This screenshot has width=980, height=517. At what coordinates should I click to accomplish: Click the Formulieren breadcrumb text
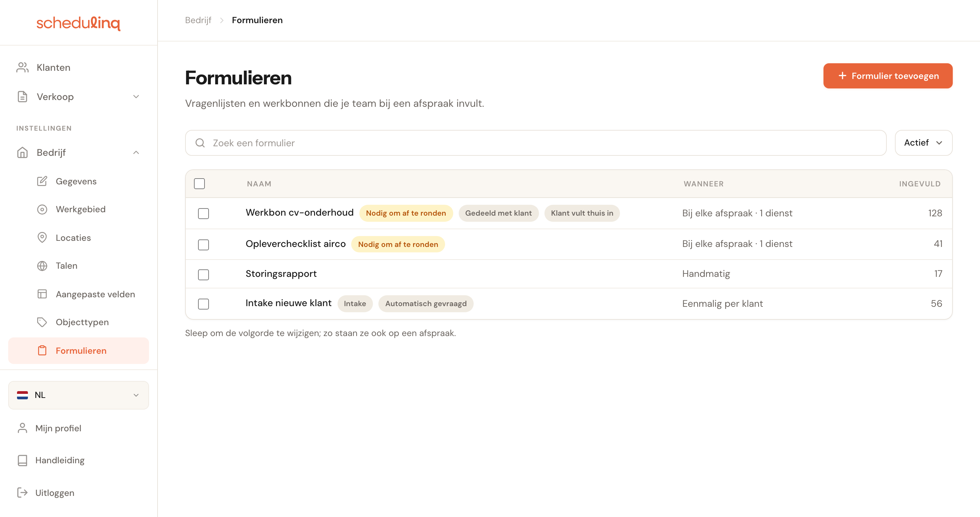click(x=257, y=20)
